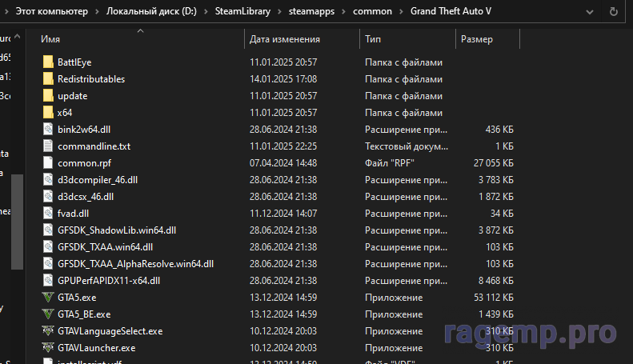Click the d3dcompiler_46.dll file name
The width and height of the screenshot is (633, 364).
coord(98,180)
